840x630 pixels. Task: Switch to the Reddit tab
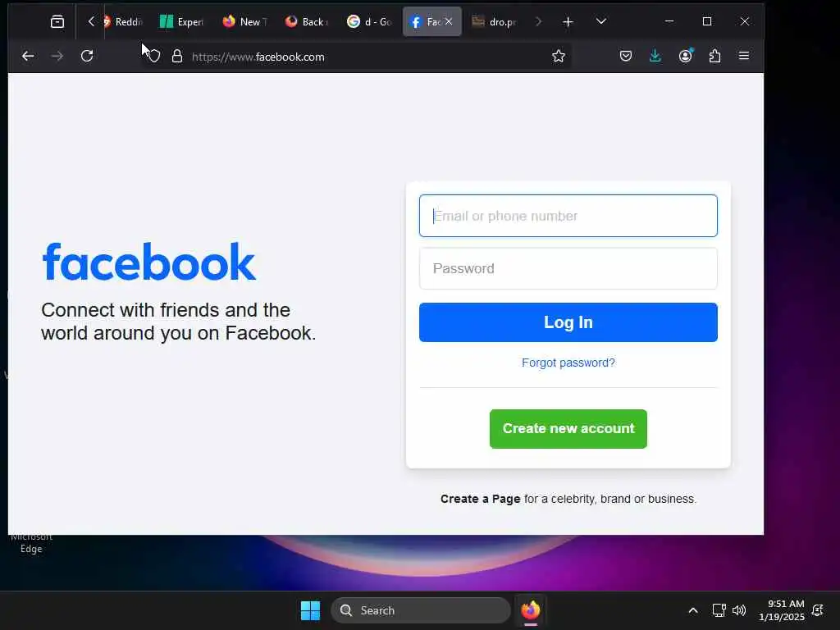coord(125,21)
